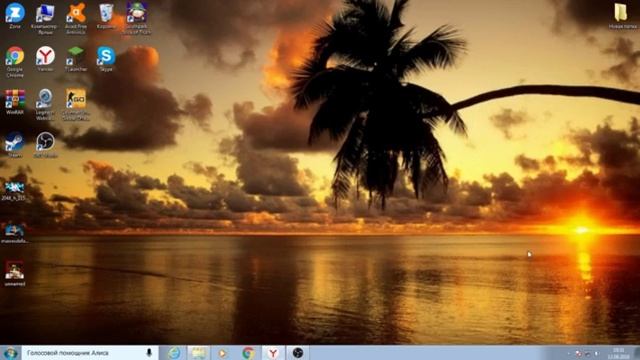Image resolution: width=640 pixels, height=360 pixels.
Task: Launch OBS Studio desktop shortcut
Action: tap(45, 145)
